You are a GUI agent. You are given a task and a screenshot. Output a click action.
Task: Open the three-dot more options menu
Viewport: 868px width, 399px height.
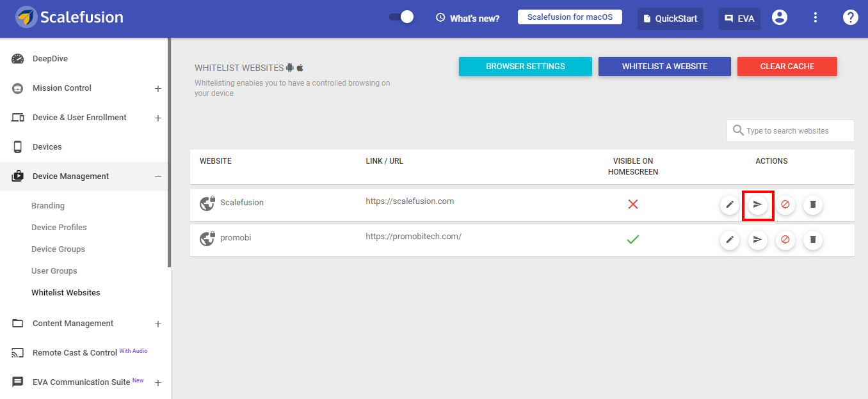coord(816,18)
